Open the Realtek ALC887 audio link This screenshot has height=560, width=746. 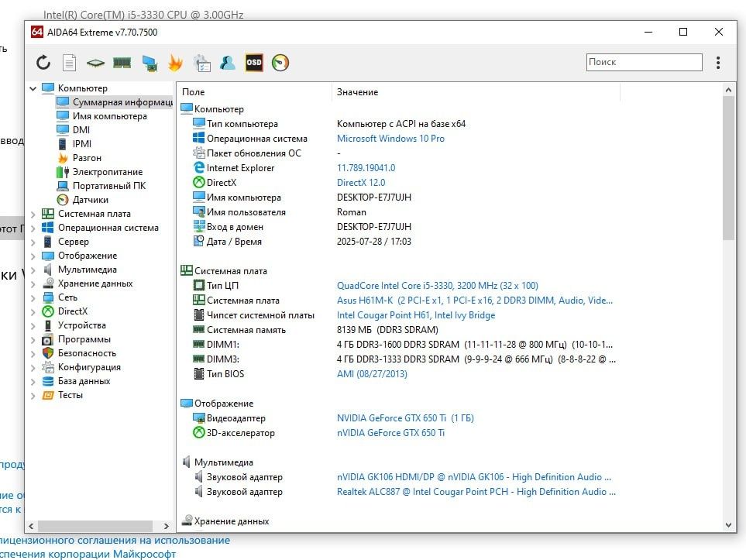click(x=476, y=492)
